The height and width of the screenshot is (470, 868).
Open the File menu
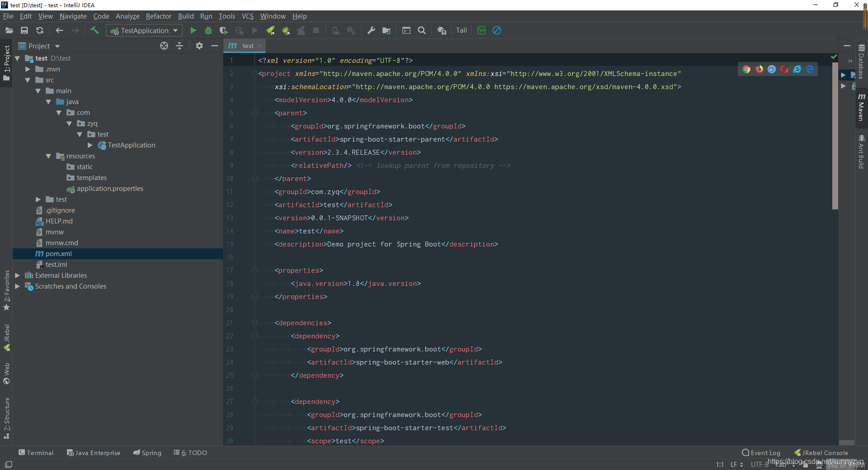click(8, 16)
